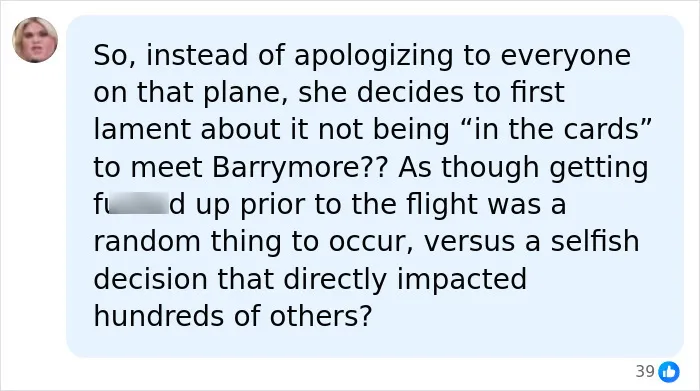Image resolution: width=700 pixels, height=391 pixels.
Task: Click the word "lament" in the comment
Action: (142, 129)
